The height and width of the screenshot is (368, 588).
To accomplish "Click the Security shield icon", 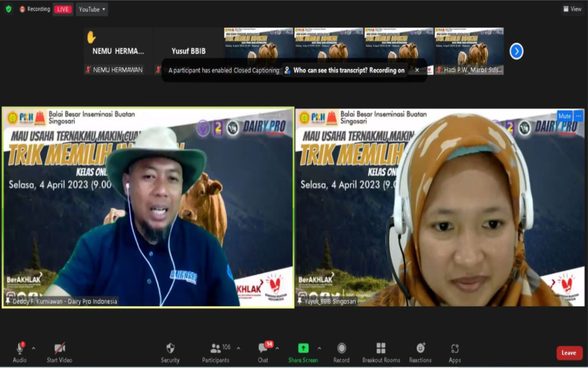I will [x=170, y=348].
